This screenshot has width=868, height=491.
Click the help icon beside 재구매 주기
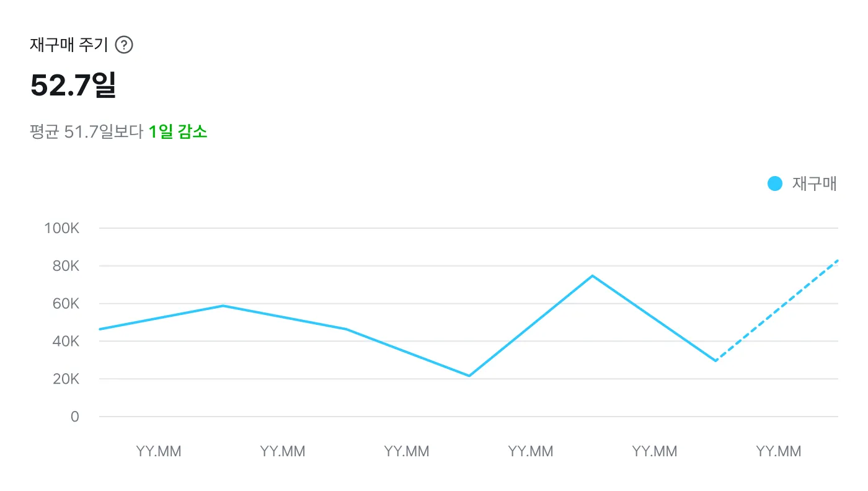pos(125,45)
